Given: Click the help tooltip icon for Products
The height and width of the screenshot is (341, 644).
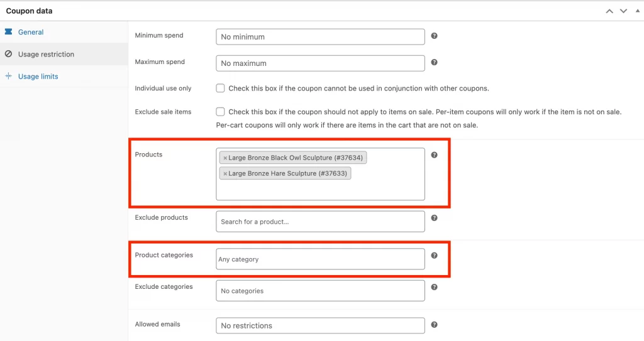Looking at the screenshot, I should tap(435, 155).
